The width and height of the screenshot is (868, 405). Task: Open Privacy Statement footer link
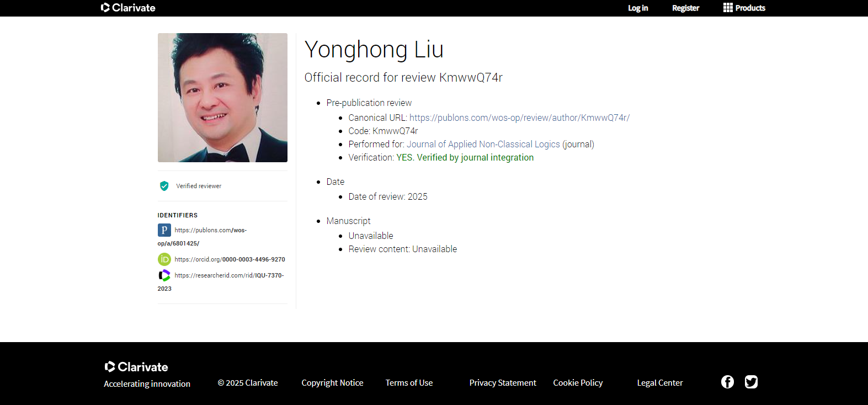point(503,383)
